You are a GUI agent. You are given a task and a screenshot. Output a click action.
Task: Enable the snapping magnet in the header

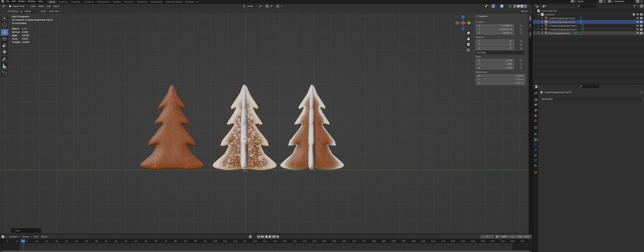point(267,6)
